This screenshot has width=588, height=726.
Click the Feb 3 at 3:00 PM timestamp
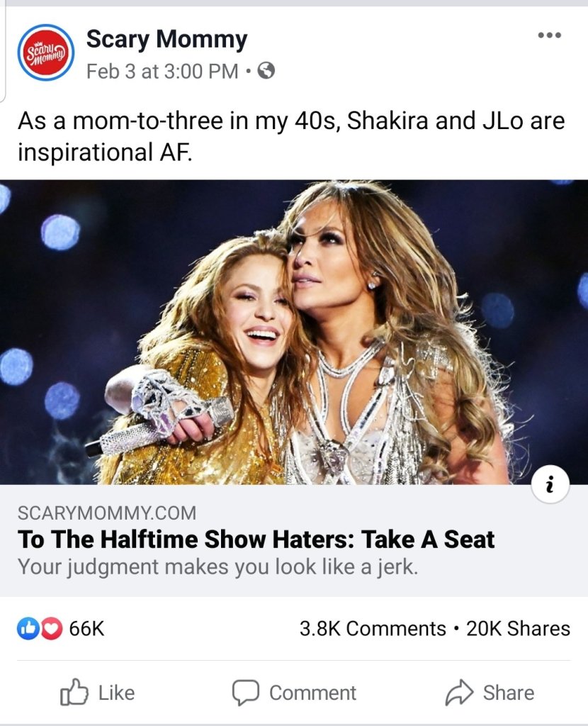coord(162,72)
